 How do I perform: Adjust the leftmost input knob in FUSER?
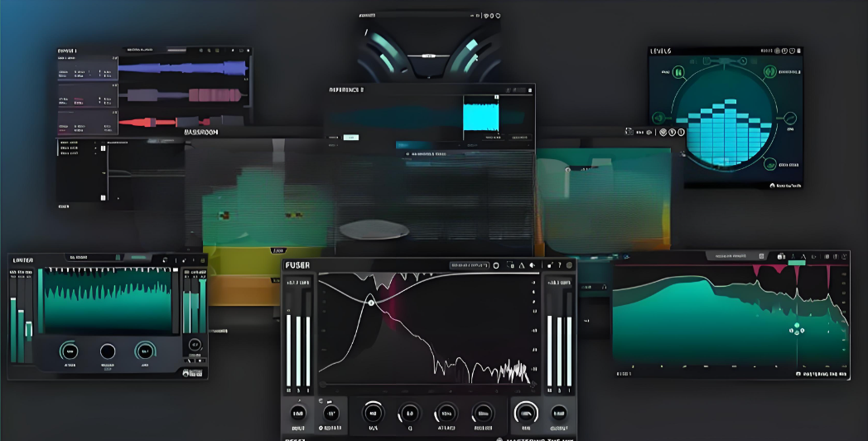tap(298, 414)
